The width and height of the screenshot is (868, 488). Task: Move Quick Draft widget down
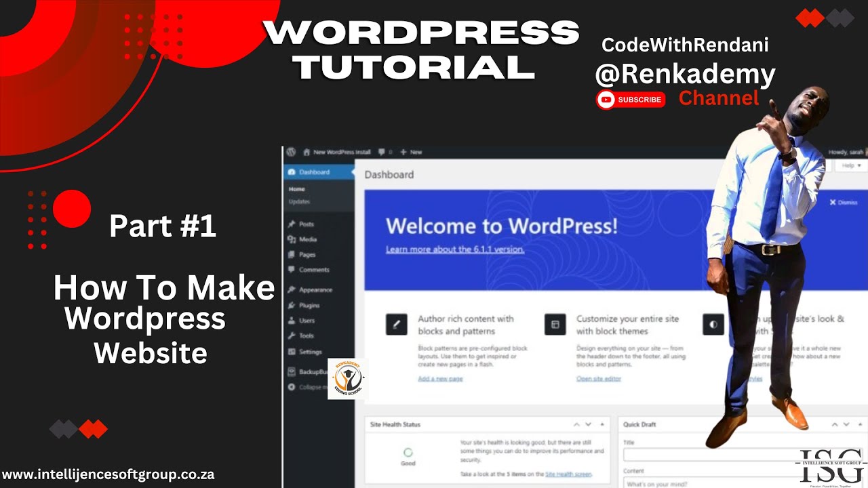pos(847,424)
